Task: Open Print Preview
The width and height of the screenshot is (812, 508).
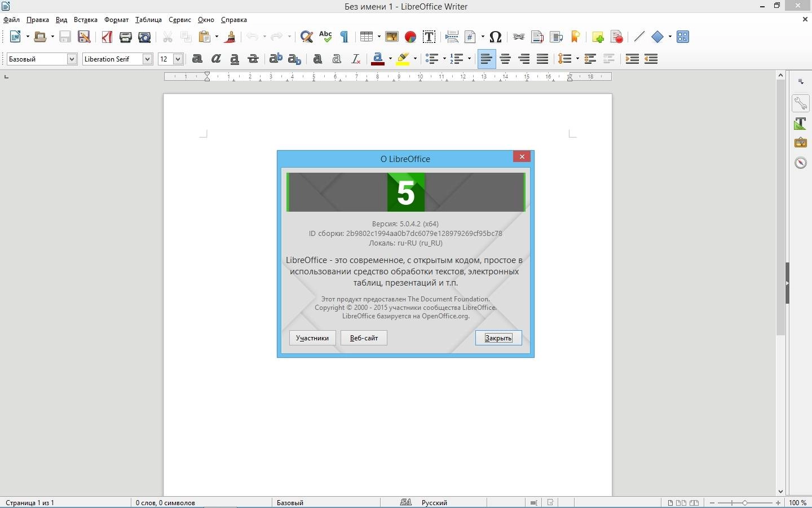Action: point(144,37)
